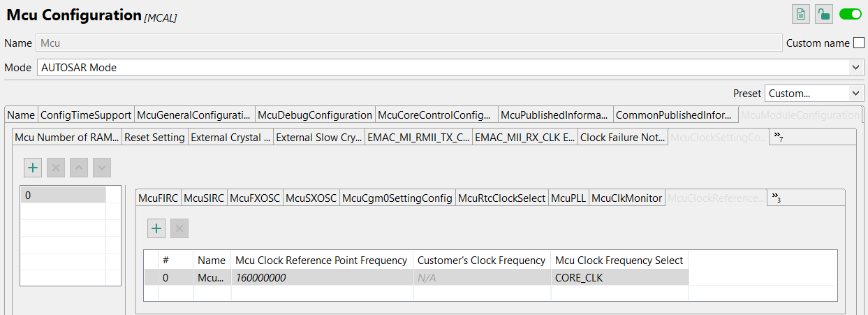Switch to the McuCoreControlConfig... tab
Viewport: 868px width, 315px height.
(436, 115)
